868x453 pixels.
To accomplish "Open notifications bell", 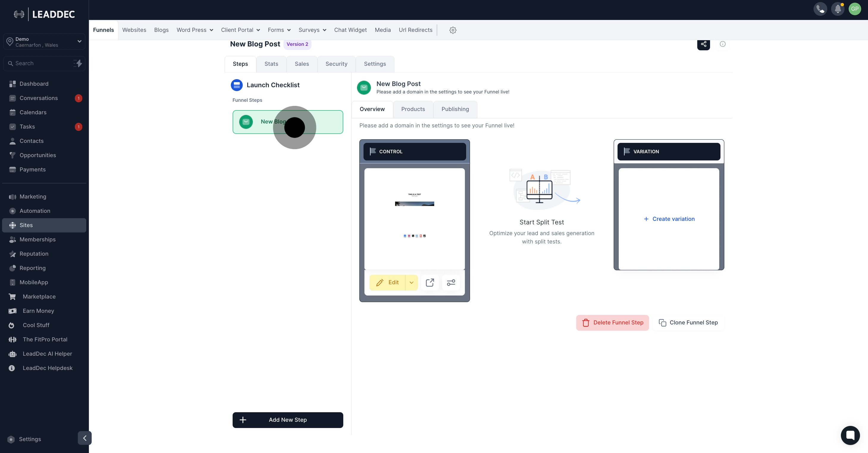I will point(837,9).
